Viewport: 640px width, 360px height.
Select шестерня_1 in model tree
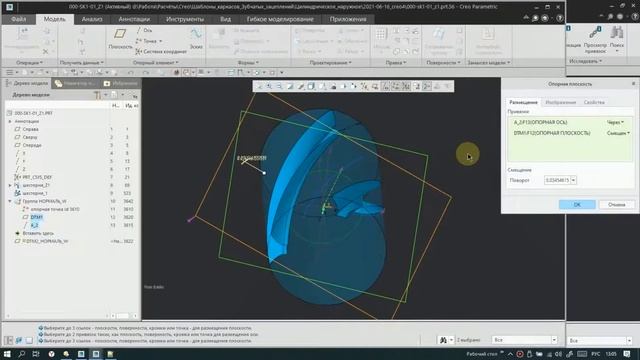[35, 193]
